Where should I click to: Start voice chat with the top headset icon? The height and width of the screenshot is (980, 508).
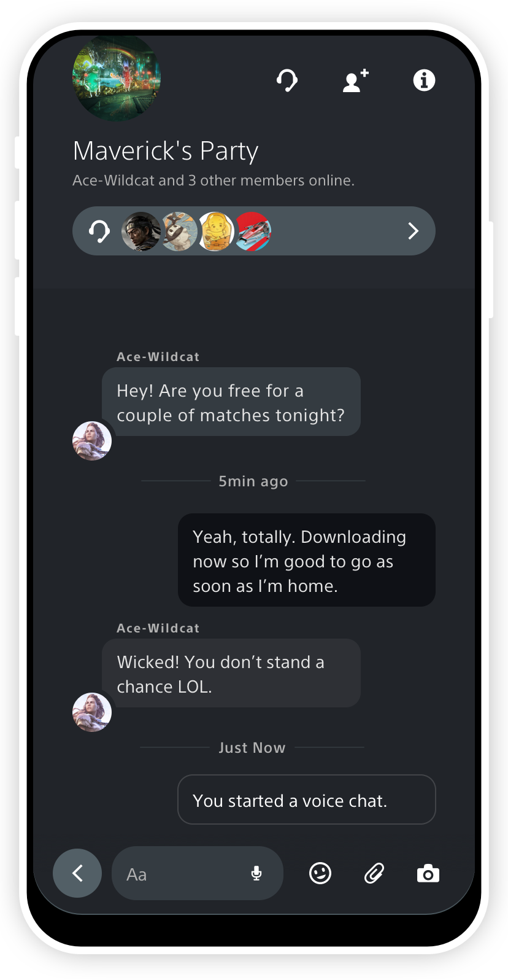pos(287,80)
